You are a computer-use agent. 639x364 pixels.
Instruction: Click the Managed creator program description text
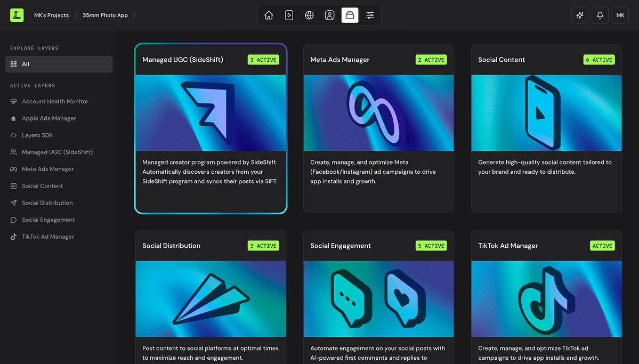click(x=210, y=172)
